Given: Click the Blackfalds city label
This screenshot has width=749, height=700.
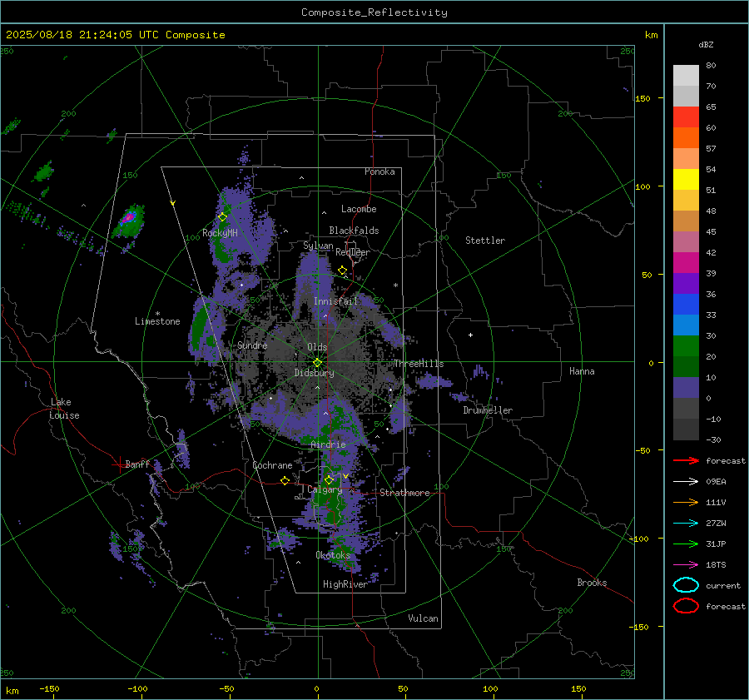Looking at the screenshot, I should coord(354,231).
